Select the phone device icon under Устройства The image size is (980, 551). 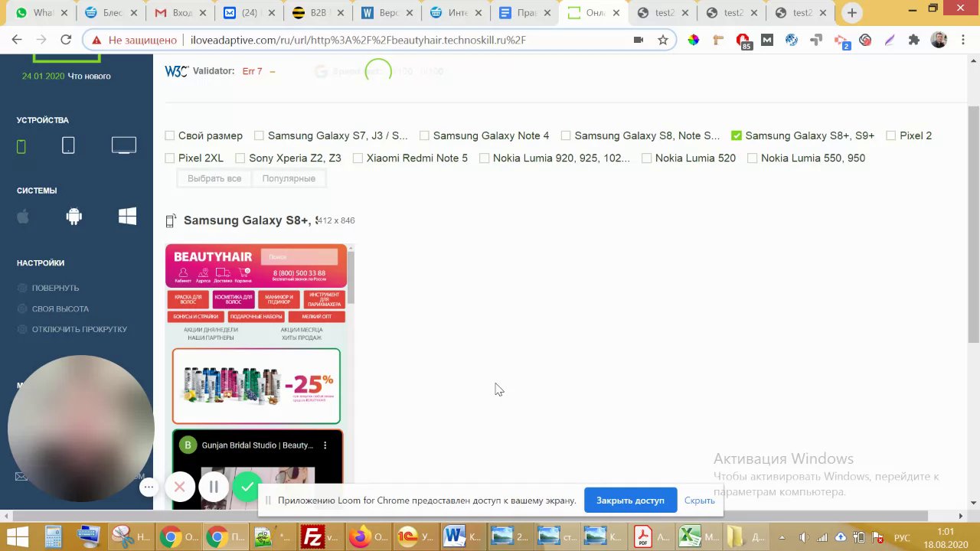click(x=21, y=146)
